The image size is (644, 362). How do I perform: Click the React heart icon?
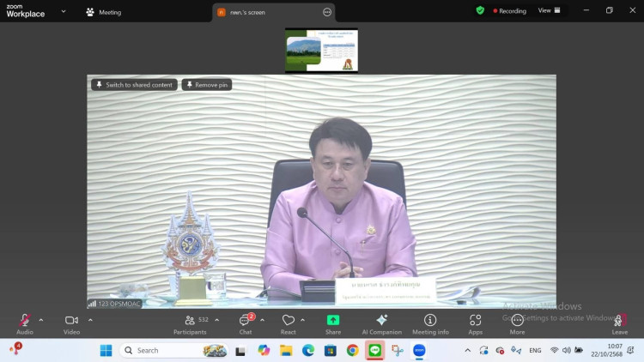288,321
